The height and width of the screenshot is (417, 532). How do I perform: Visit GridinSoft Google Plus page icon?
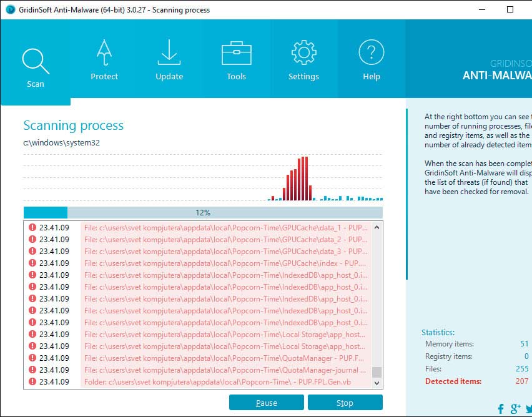[515, 408]
